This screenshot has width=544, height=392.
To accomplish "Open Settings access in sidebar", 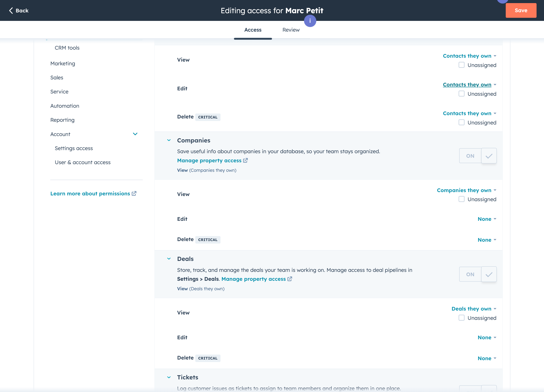I will point(74,148).
